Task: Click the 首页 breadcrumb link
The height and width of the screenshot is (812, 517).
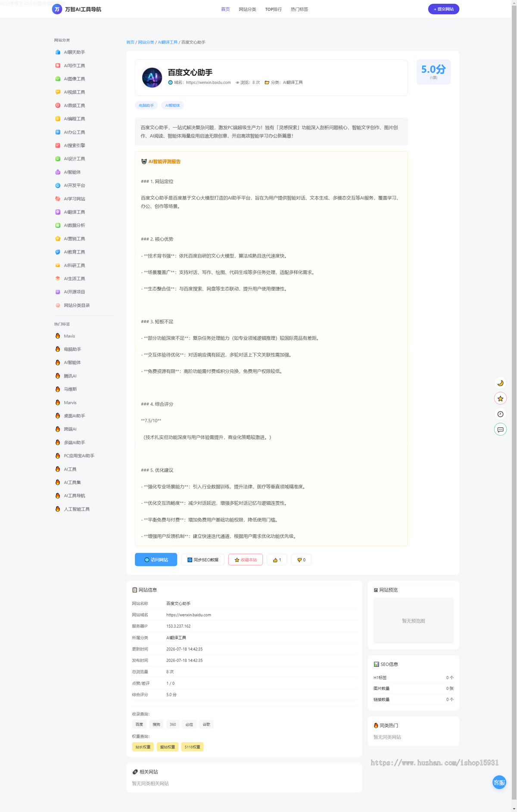Action: (x=130, y=42)
